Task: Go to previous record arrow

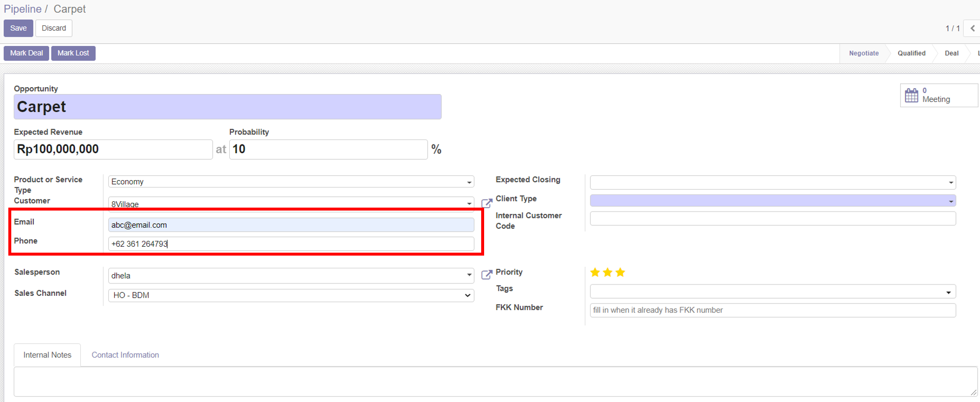Action: [x=973, y=28]
